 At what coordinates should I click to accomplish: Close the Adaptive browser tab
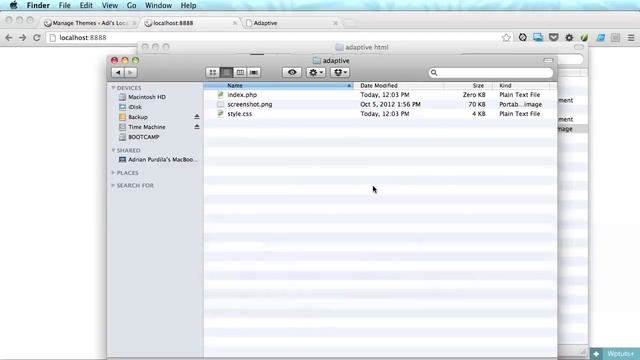336,23
